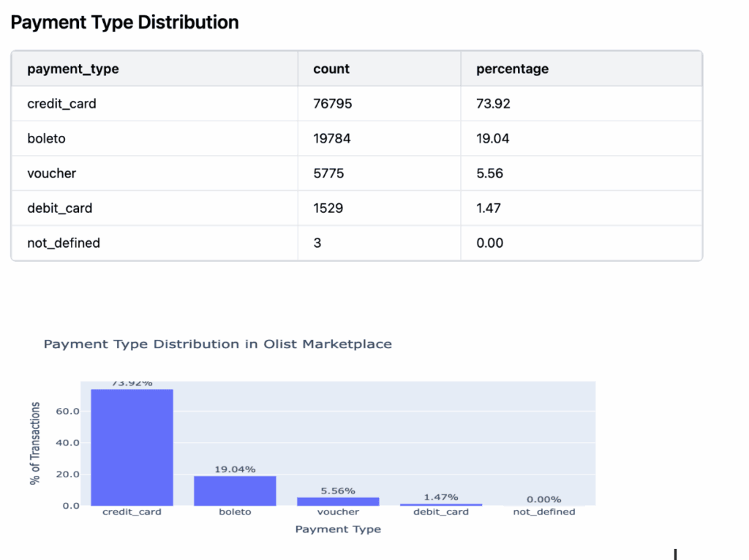749x560 pixels.
Task: Click the voucher bar in the chart
Action: 338,501
